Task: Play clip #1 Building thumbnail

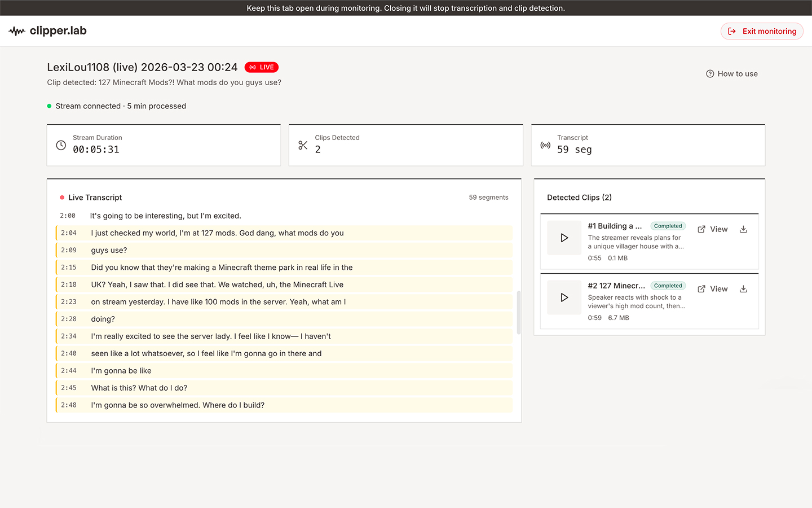Action: tap(564, 238)
